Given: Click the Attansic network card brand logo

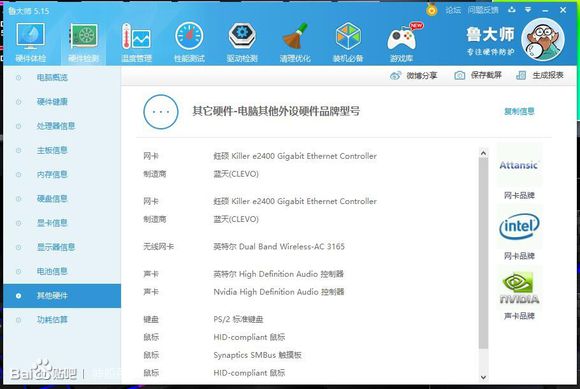Looking at the screenshot, I should pyautogui.click(x=519, y=165).
